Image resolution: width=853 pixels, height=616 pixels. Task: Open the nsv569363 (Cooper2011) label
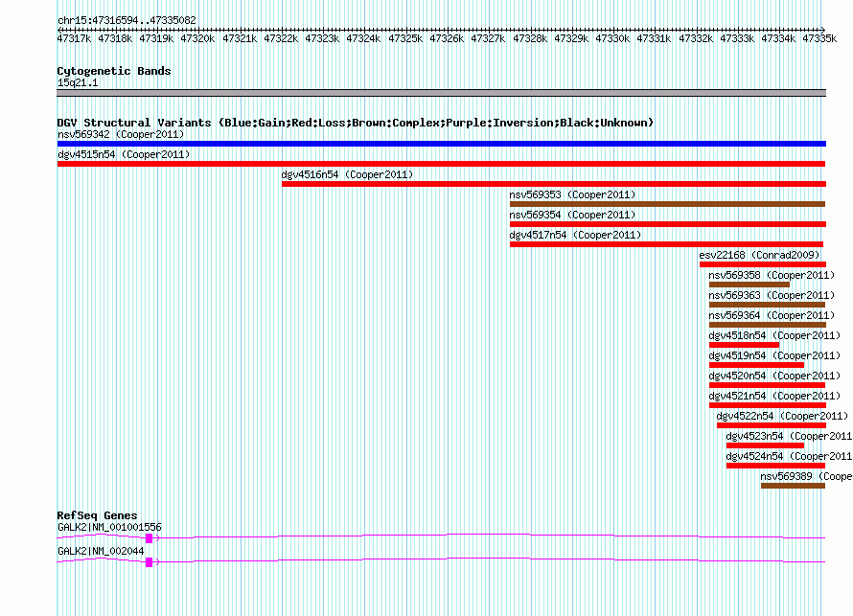point(772,295)
